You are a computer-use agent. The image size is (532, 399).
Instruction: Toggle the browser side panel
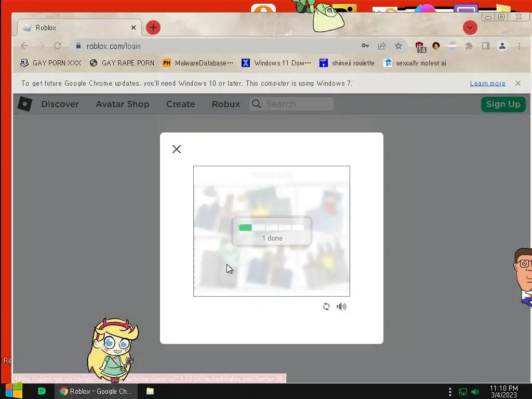[x=486, y=46]
